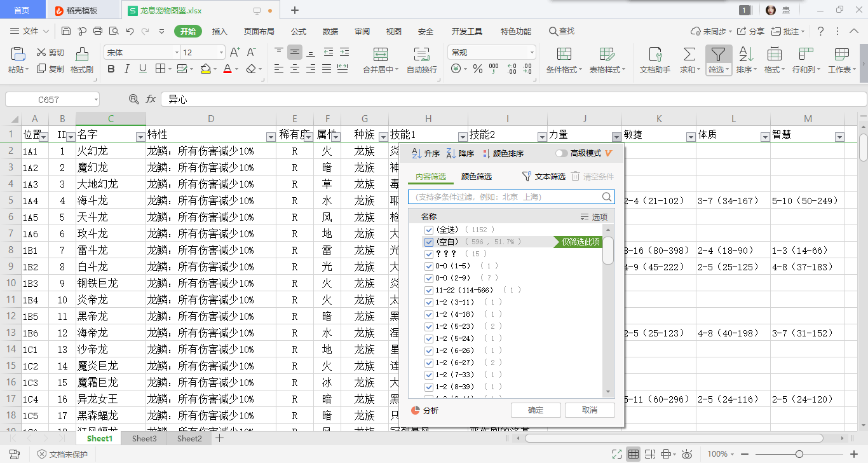The width and height of the screenshot is (868, 463).
Task: Click the Filter 筛选 funnel icon
Action: 718,54
